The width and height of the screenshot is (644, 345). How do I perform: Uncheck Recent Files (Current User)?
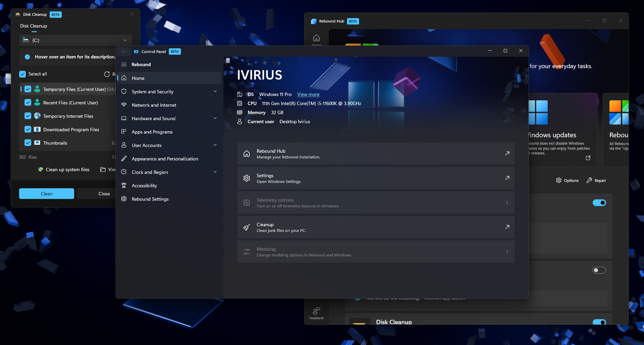point(28,102)
